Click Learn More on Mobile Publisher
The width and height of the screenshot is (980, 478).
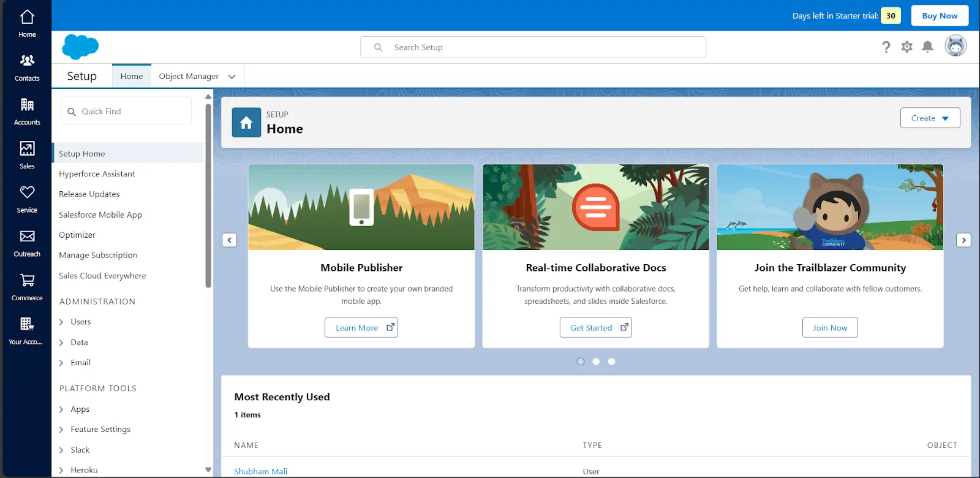(361, 327)
